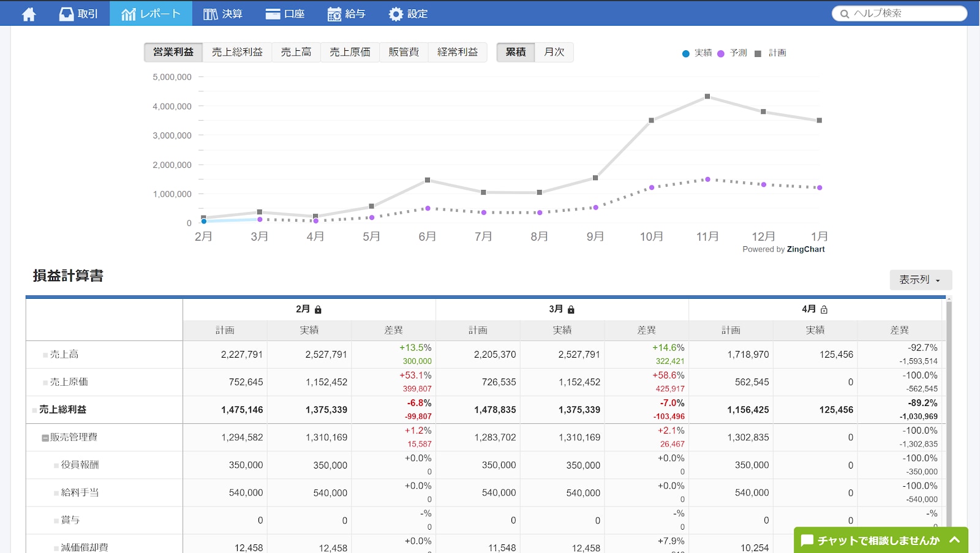Open the chat consultation button
This screenshot has height=553, width=980.
tap(881, 540)
